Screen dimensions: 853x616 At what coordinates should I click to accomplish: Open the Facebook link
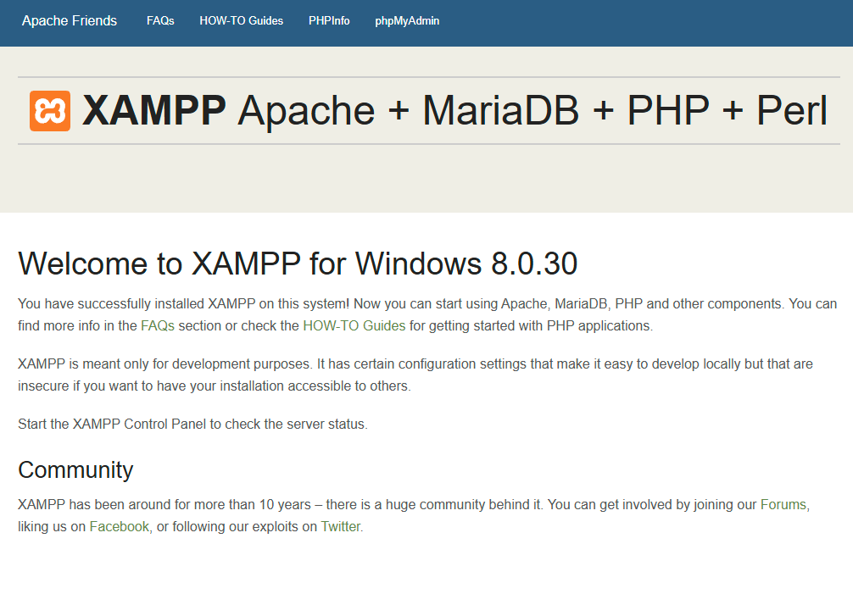tap(120, 526)
